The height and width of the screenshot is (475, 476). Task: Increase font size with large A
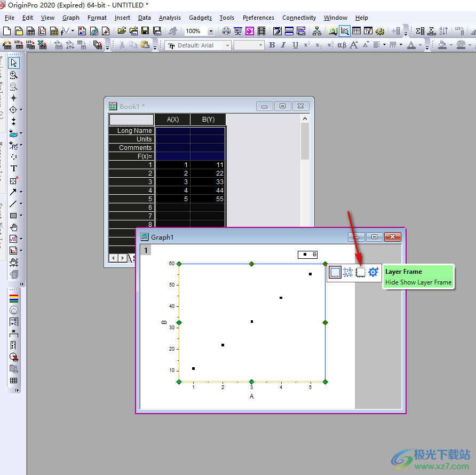point(354,45)
